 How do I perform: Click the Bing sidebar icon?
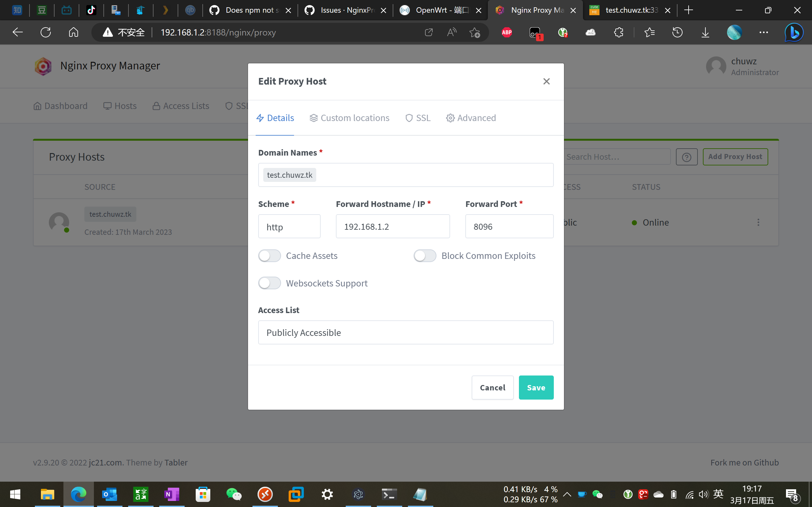[794, 32]
